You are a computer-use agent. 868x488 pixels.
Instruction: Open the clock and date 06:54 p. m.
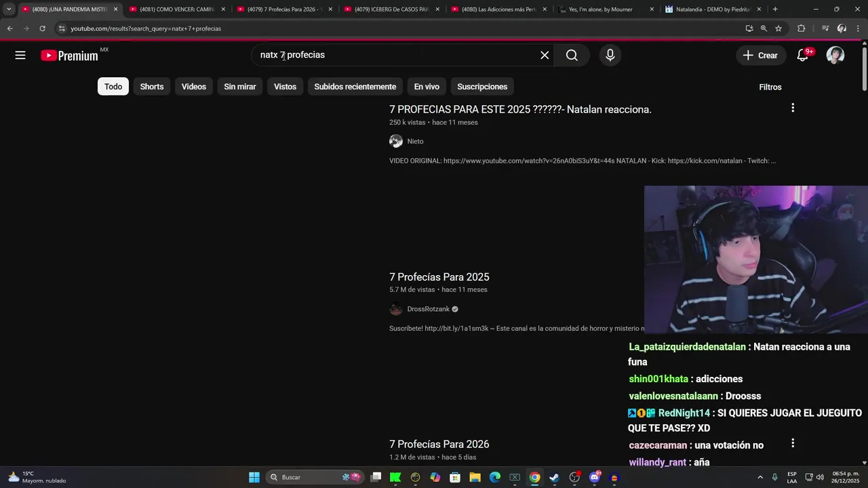tap(846, 477)
